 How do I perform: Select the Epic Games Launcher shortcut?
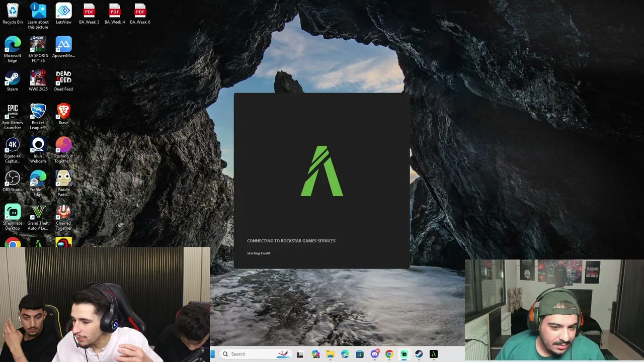pos(13,117)
